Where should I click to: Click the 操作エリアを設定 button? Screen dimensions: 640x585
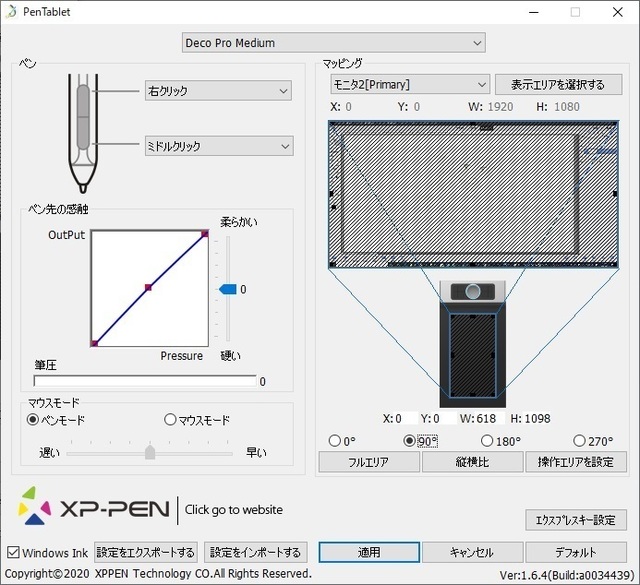click(576, 462)
